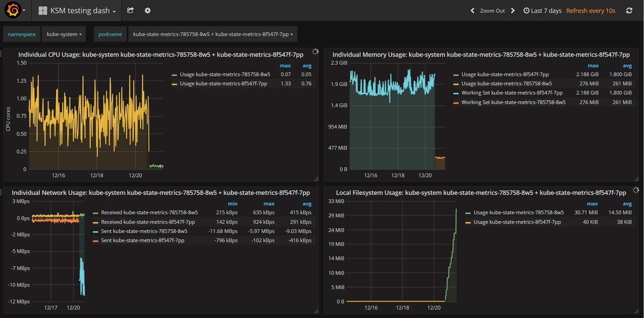Toggle Sent kube-state-metrics-785758-8w5 network series
This screenshot has width=644, height=318.
coord(144,231)
